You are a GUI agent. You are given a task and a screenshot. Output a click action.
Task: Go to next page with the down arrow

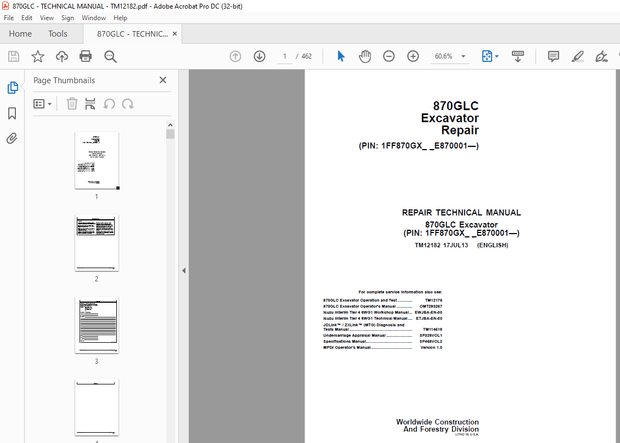point(259,57)
